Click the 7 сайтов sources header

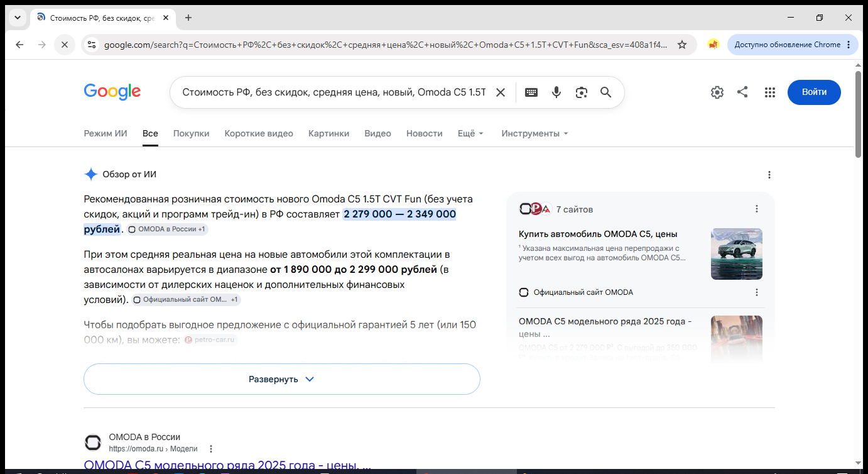[x=575, y=209]
